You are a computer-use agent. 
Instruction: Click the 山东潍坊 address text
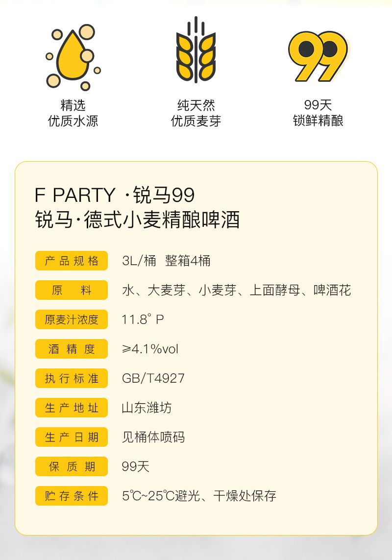tap(147, 408)
